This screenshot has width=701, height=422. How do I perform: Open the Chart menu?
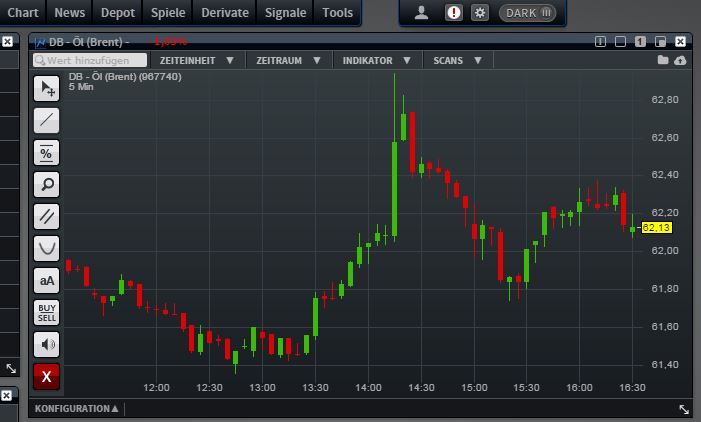pyautogui.click(x=23, y=13)
